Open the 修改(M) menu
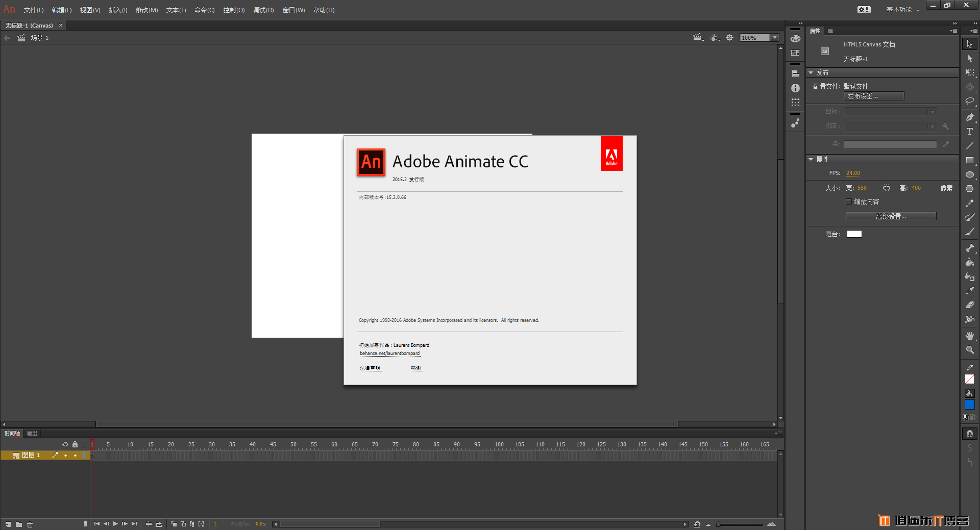The image size is (980, 530). pyautogui.click(x=146, y=10)
